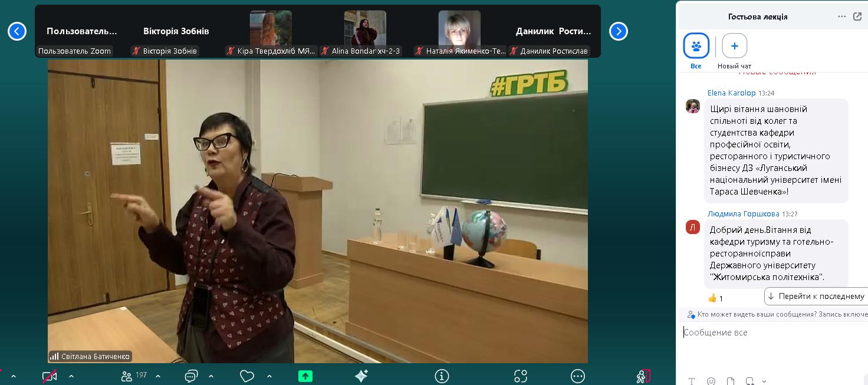The image size is (868, 385).
Task: Click the screenshot icon in chat composer
Action: (750, 381)
